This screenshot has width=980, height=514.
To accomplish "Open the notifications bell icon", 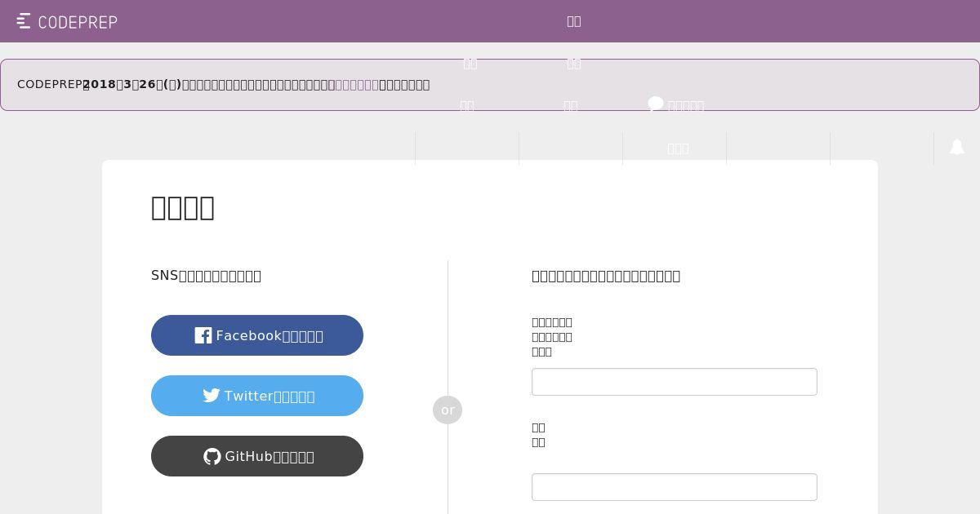I will pyautogui.click(x=957, y=147).
